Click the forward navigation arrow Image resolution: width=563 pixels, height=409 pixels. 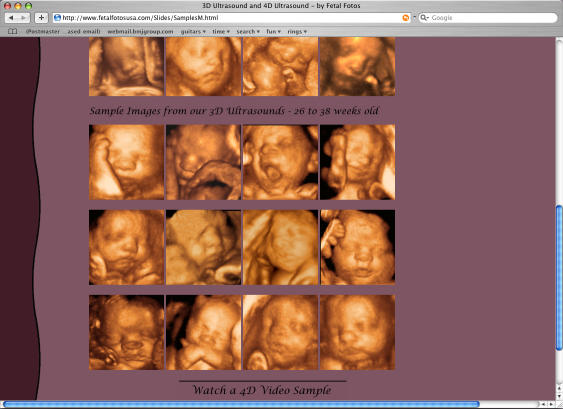[23, 18]
